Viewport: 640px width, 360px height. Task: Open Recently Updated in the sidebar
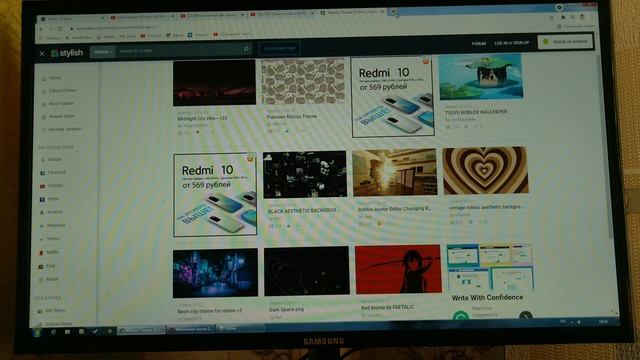click(61, 129)
